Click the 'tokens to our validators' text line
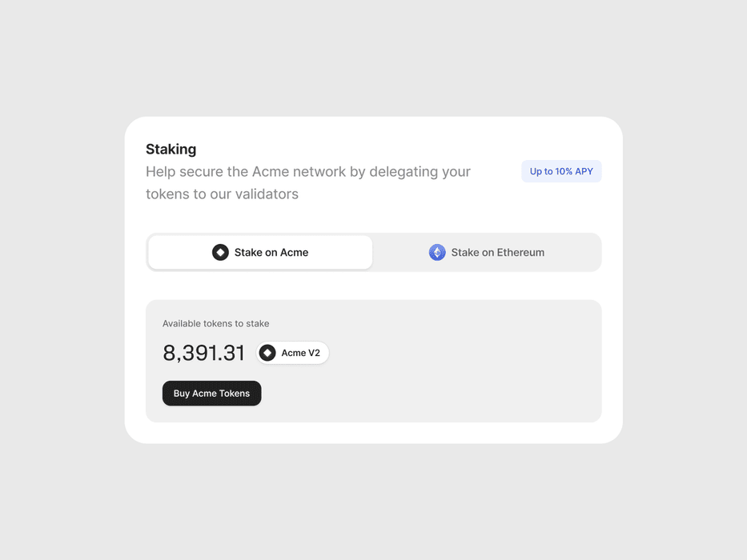This screenshot has height=560, width=747. (x=222, y=194)
